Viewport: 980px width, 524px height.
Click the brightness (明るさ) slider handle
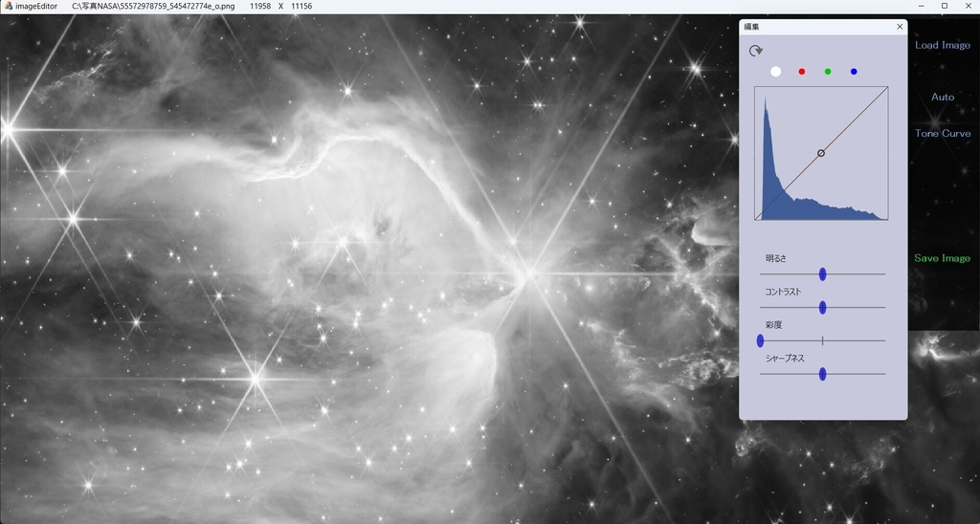coord(822,274)
